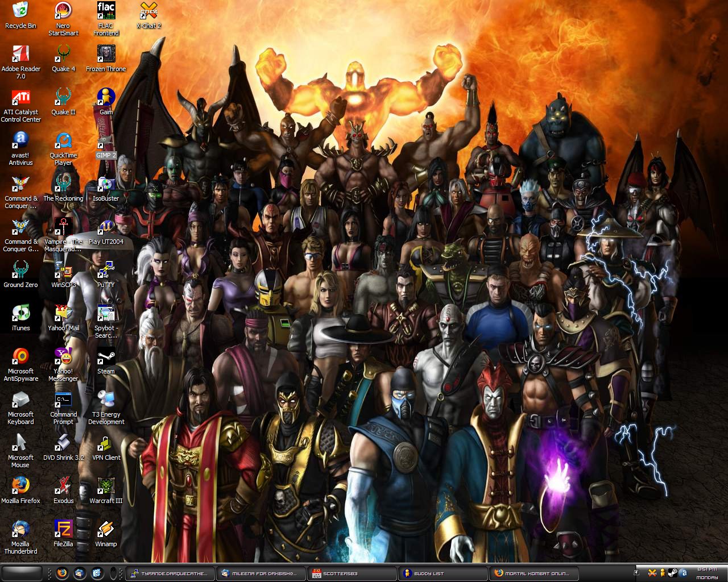Expand hidden system tray icons arrow

click(x=637, y=573)
